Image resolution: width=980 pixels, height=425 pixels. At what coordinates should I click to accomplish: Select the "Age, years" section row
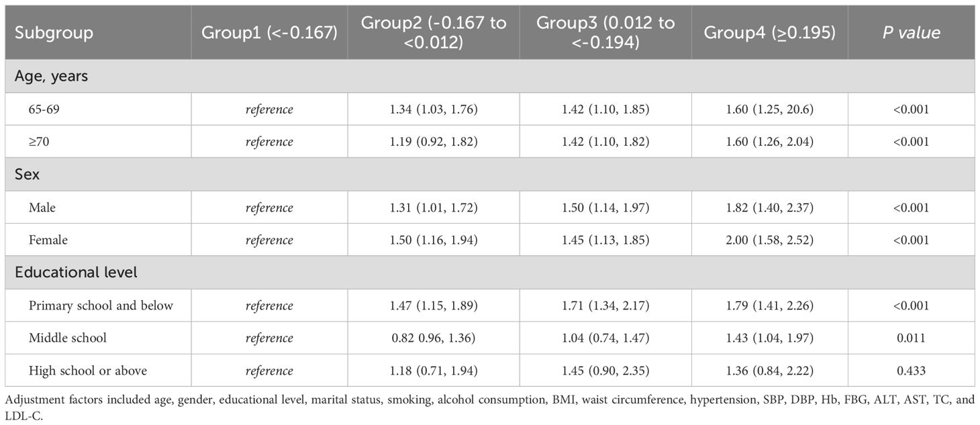point(52,77)
